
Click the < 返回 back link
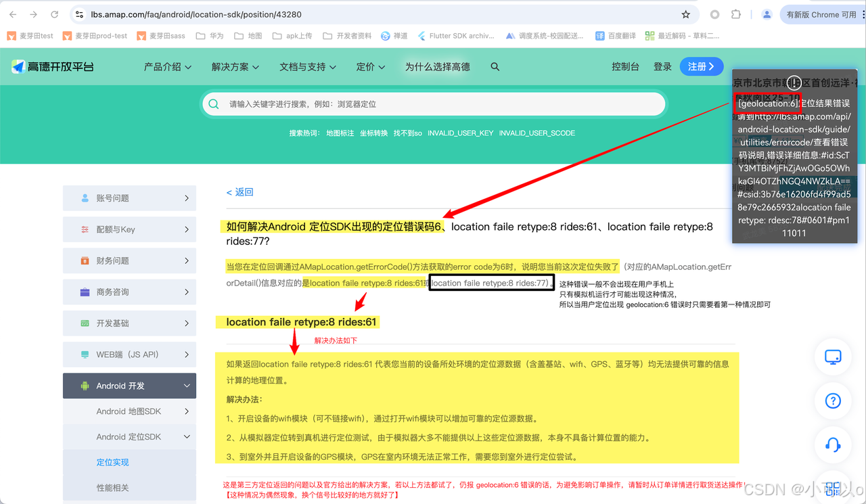(x=240, y=192)
